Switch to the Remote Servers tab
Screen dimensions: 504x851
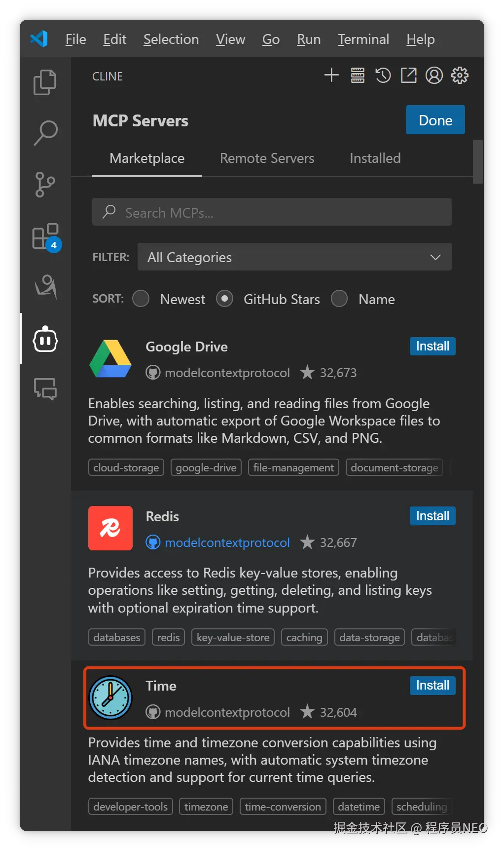pos(267,158)
